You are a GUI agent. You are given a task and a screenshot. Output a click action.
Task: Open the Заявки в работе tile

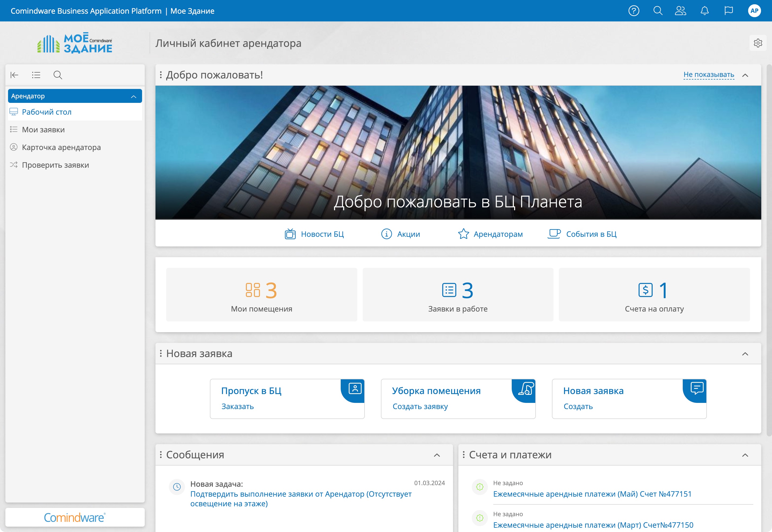tap(458, 295)
